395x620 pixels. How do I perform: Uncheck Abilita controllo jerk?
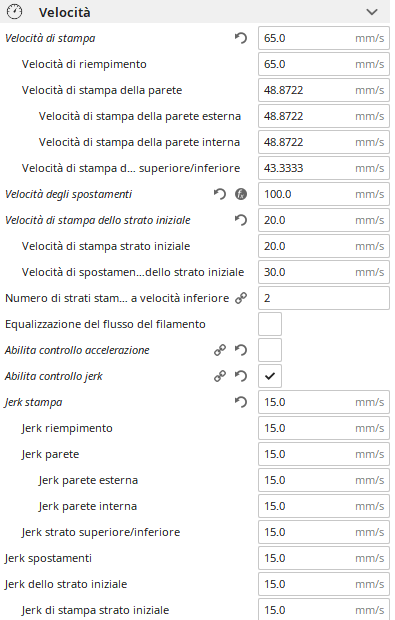[270, 376]
